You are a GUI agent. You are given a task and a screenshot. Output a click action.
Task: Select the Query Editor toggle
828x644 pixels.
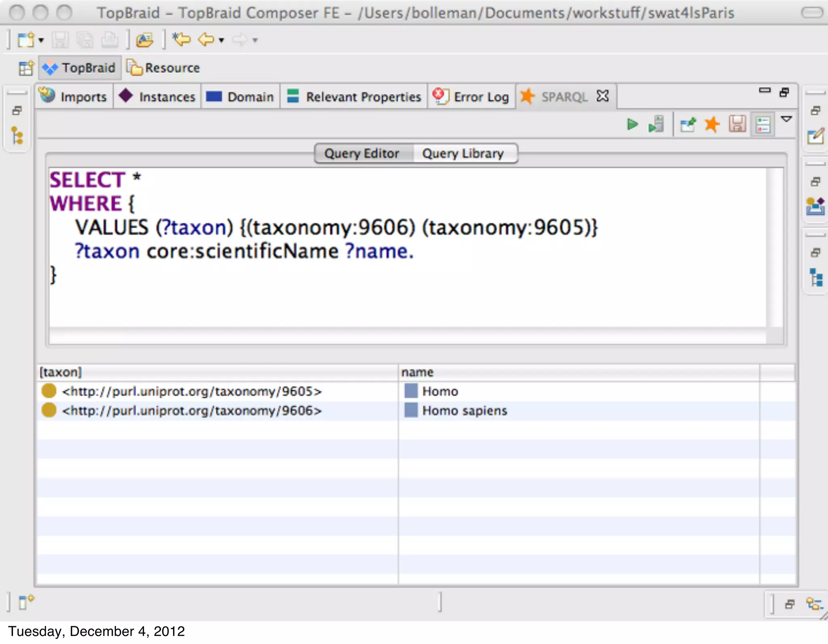(362, 154)
